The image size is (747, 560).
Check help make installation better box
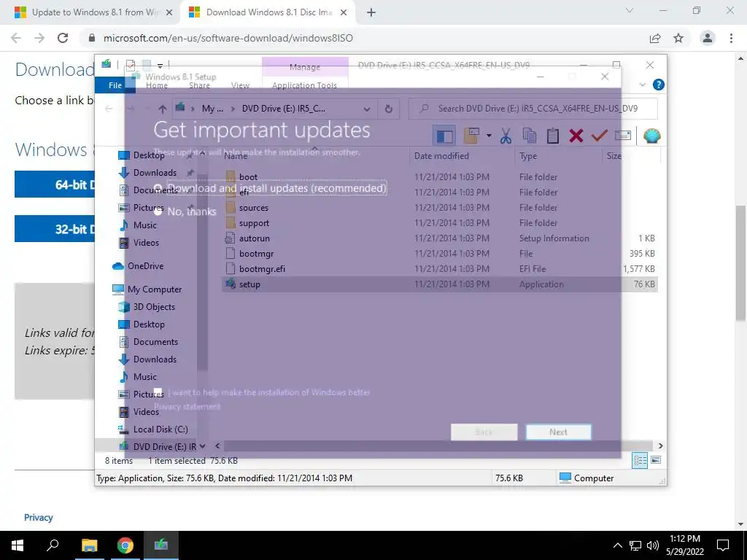coord(158,392)
